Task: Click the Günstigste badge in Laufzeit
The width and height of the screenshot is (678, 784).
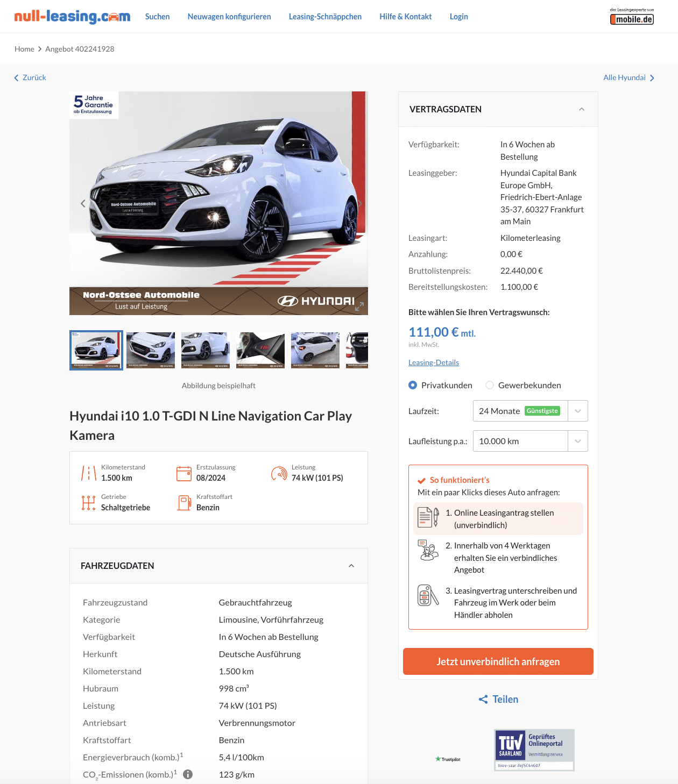Action: coord(542,411)
